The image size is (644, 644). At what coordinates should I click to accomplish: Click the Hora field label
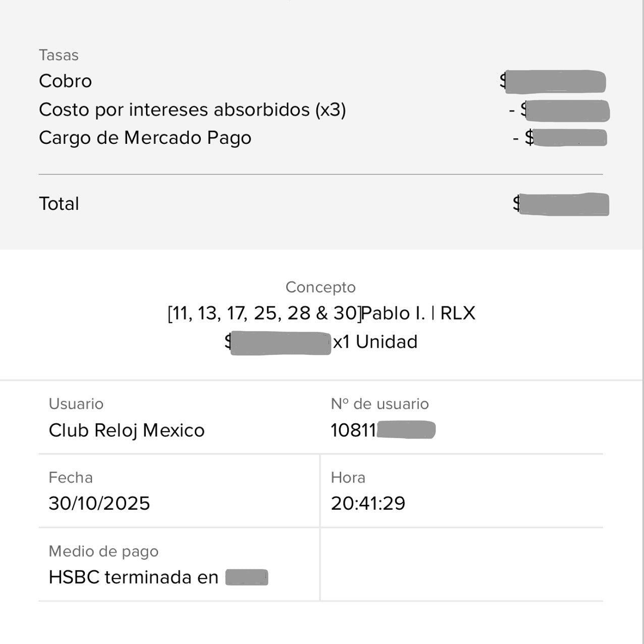point(348,477)
